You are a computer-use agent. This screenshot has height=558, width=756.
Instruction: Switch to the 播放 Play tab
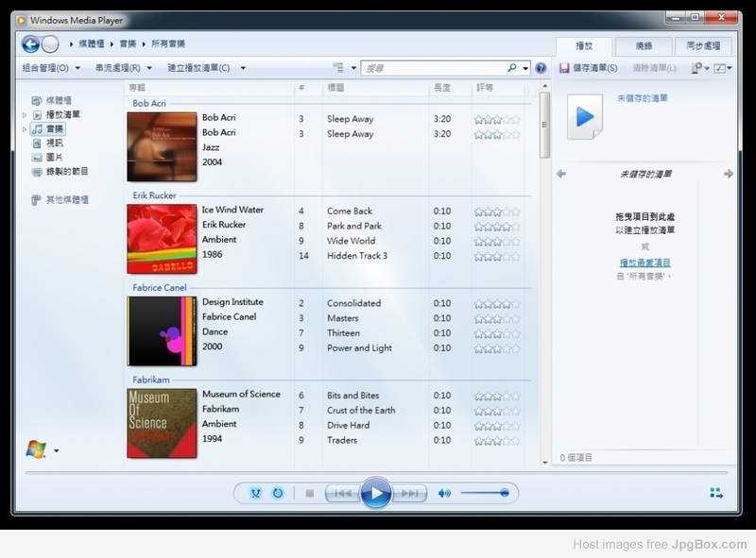coord(584,46)
